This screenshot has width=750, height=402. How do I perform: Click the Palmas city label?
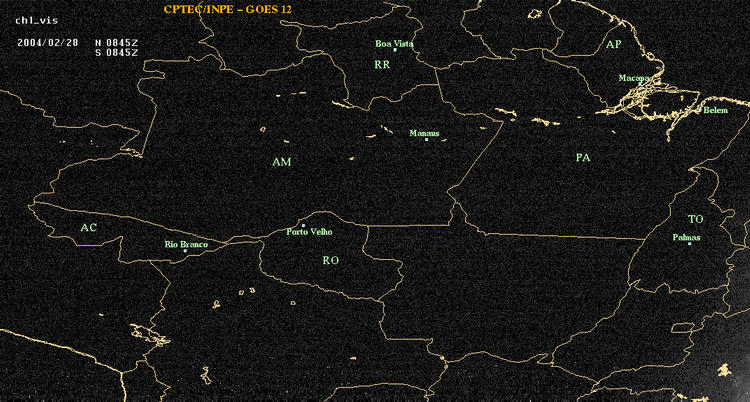click(686, 237)
